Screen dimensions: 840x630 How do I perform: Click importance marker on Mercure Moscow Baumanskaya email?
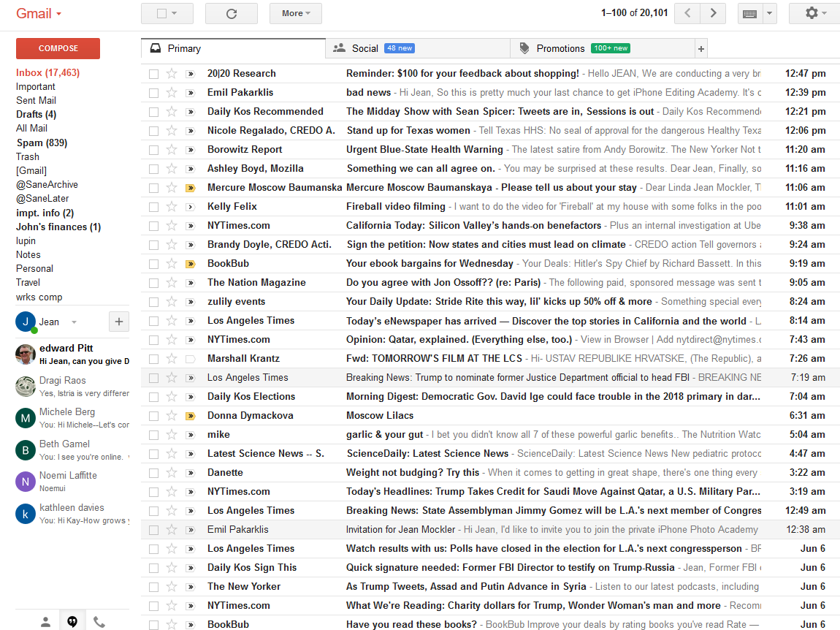coord(190,188)
